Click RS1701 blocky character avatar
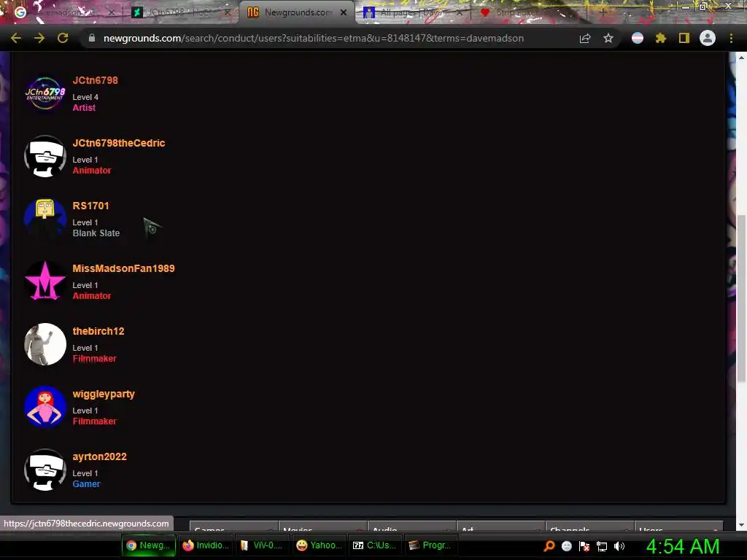 click(x=45, y=219)
